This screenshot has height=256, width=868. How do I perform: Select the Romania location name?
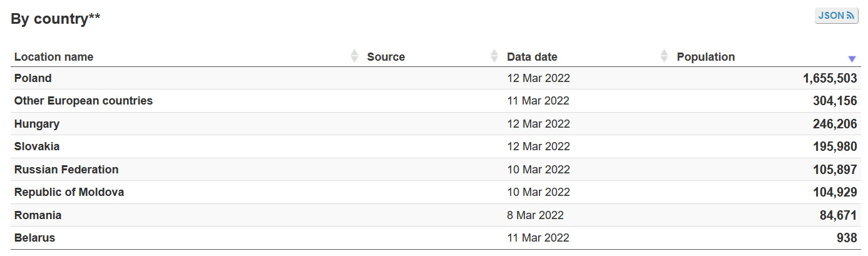pos(38,215)
